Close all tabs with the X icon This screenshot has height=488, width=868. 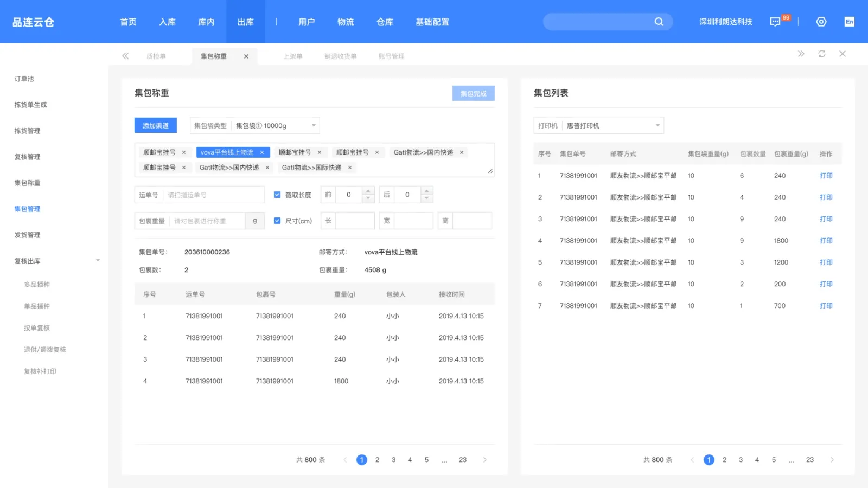click(x=843, y=54)
